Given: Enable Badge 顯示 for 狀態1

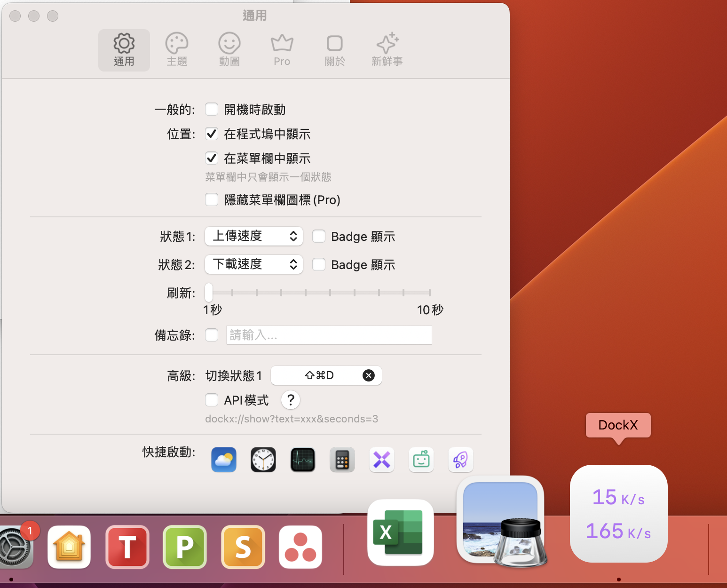Looking at the screenshot, I should click(x=319, y=236).
